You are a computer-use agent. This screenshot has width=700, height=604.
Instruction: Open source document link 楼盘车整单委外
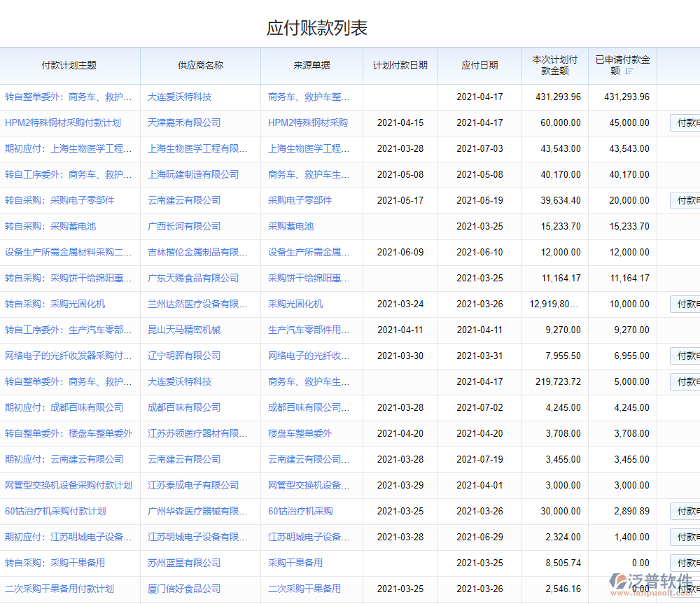pos(300,433)
